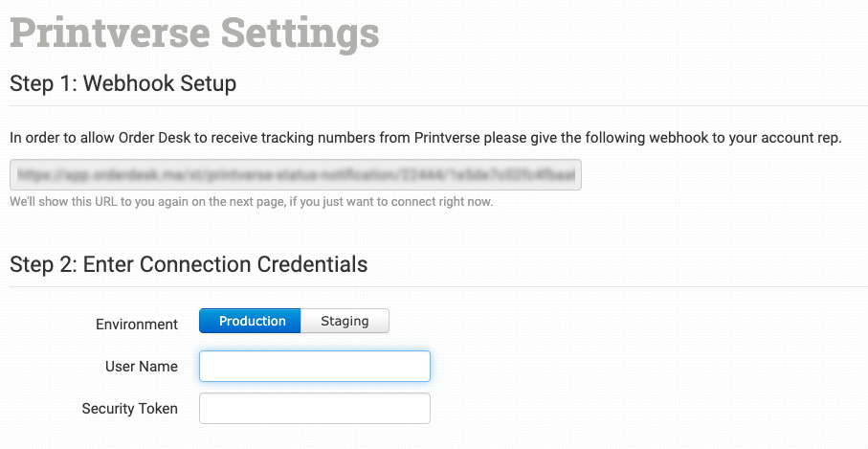The image size is (868, 449).
Task: Click the User Name field label
Action: 142,367
